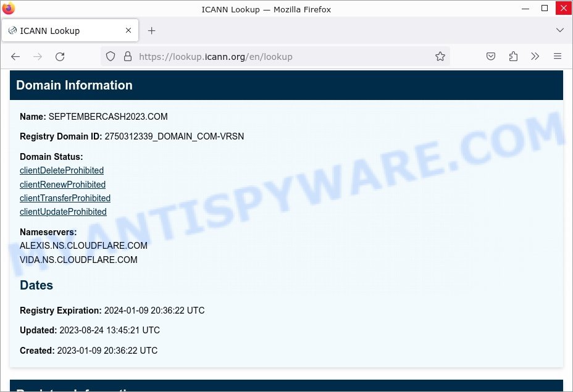Show more tools via the double chevron
573x392 pixels.
(x=535, y=56)
